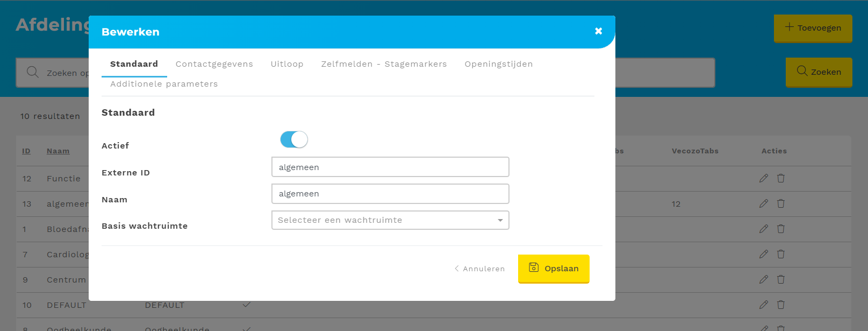Close the Bewerken dialog with the X
The image size is (868, 331).
click(598, 31)
